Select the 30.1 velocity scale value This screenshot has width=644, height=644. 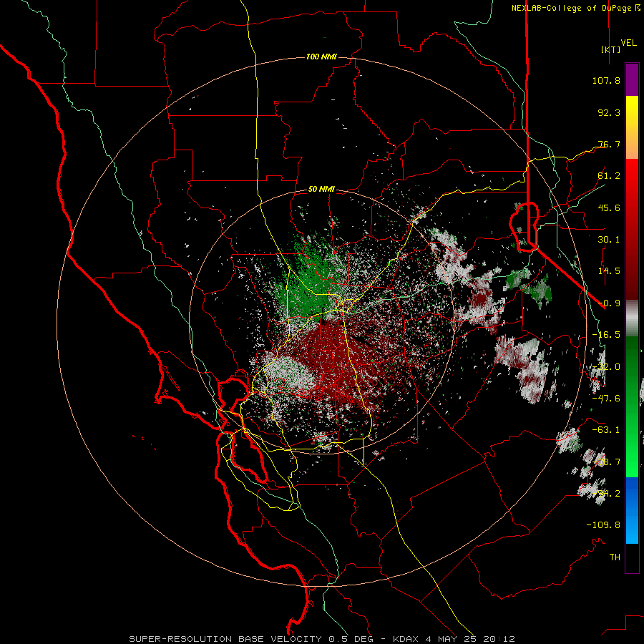pos(609,240)
